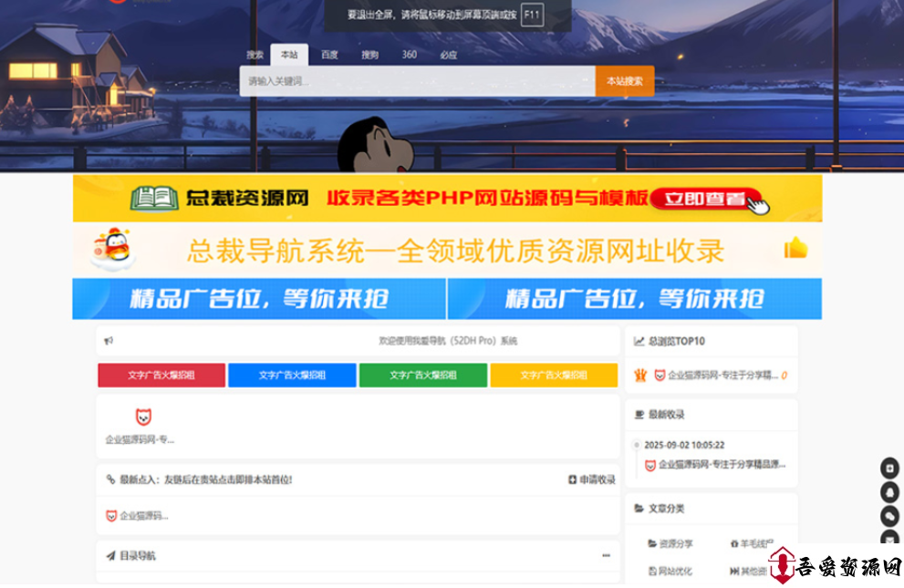Image resolution: width=904 pixels, height=588 pixels.
Task: Click the red 文字广告火爆招租 button
Action: coord(161,375)
